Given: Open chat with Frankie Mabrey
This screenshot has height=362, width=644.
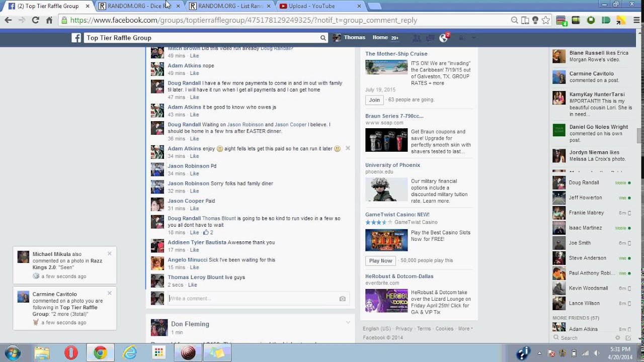Looking at the screenshot, I should pos(592,213).
